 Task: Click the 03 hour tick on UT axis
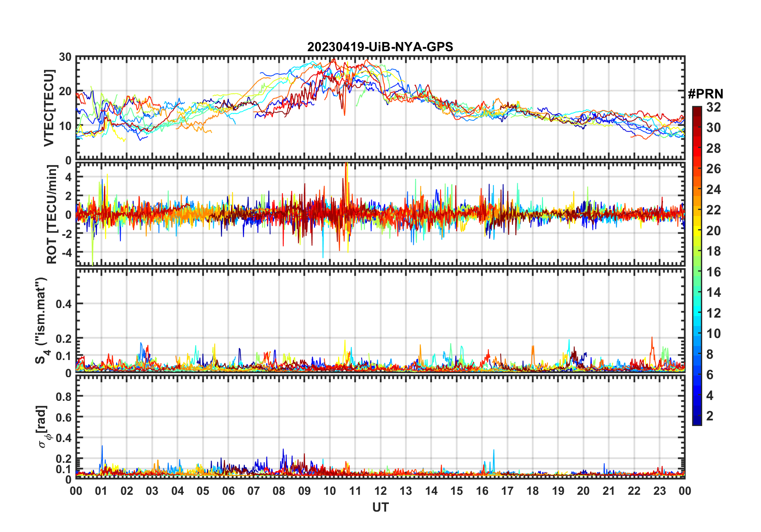click(152, 491)
